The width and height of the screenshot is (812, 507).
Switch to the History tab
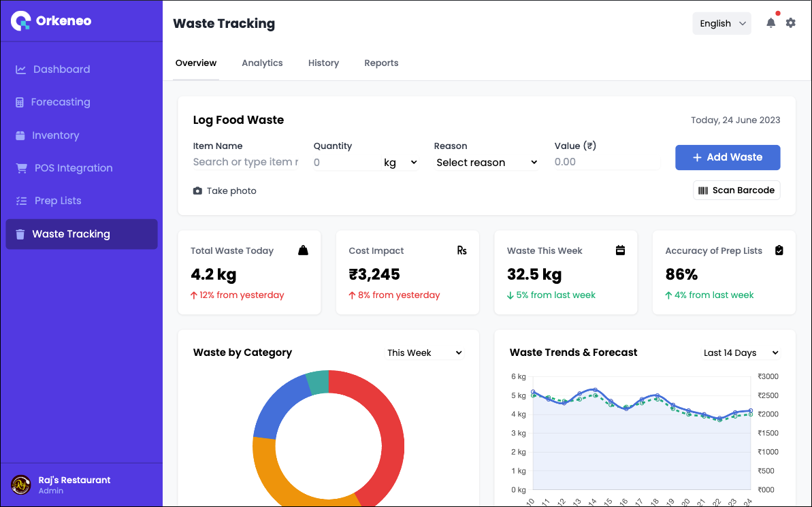pyautogui.click(x=323, y=63)
